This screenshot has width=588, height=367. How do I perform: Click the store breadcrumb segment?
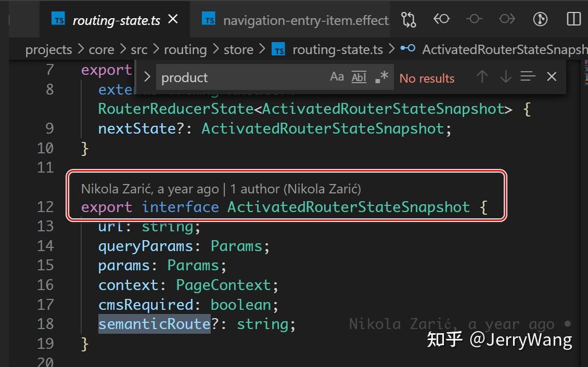coord(238,49)
